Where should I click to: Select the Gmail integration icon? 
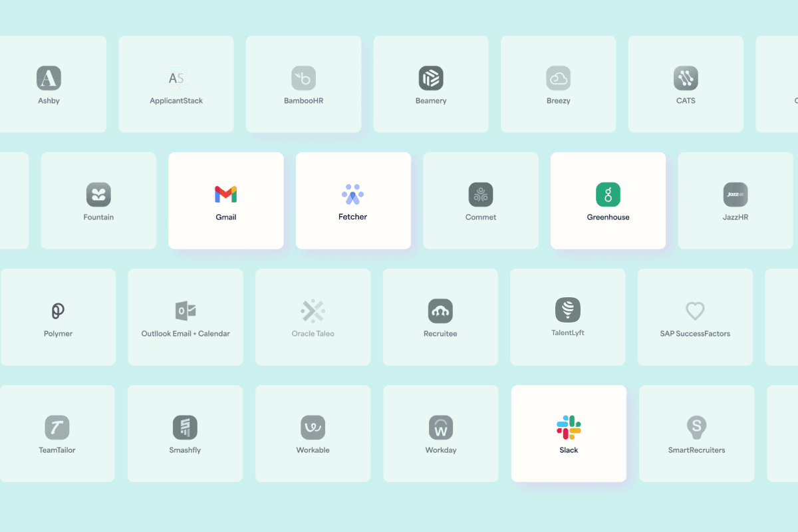[x=225, y=194]
